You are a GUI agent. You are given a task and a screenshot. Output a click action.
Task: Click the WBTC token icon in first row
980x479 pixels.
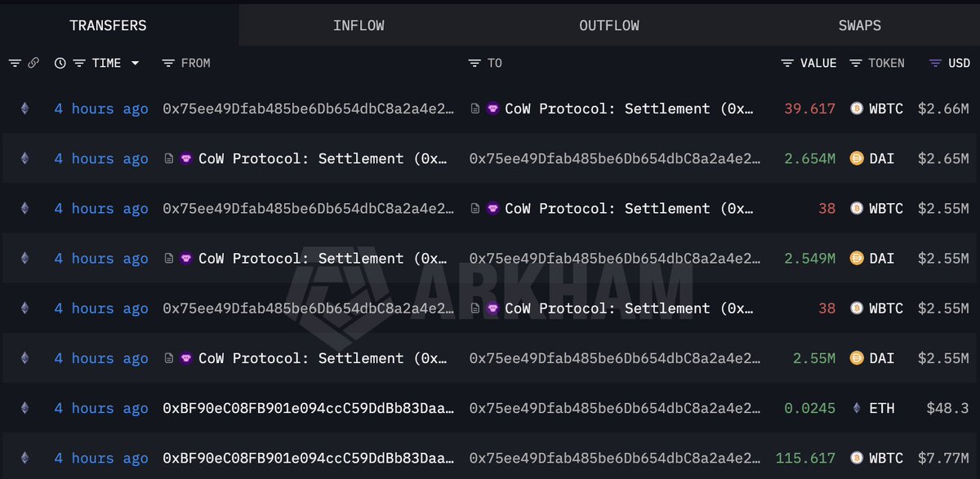(857, 109)
